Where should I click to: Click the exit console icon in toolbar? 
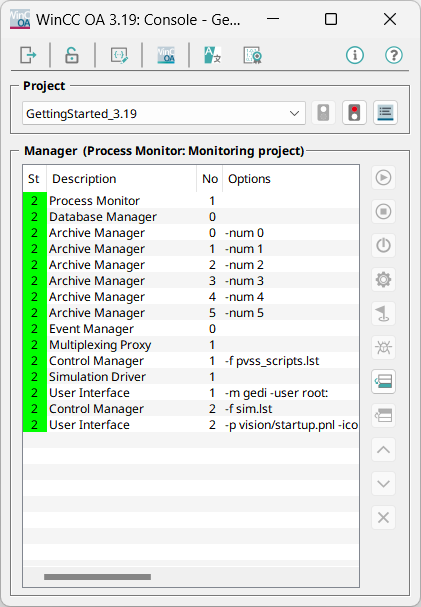(x=28, y=55)
